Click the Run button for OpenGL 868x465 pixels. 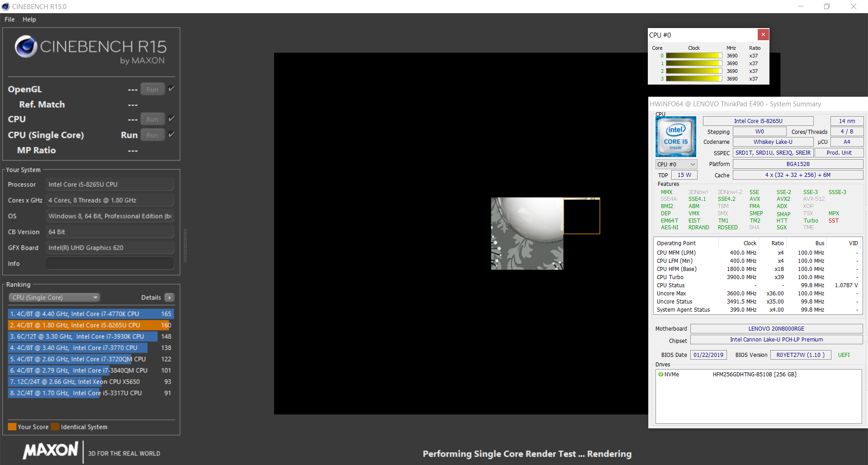click(x=152, y=90)
